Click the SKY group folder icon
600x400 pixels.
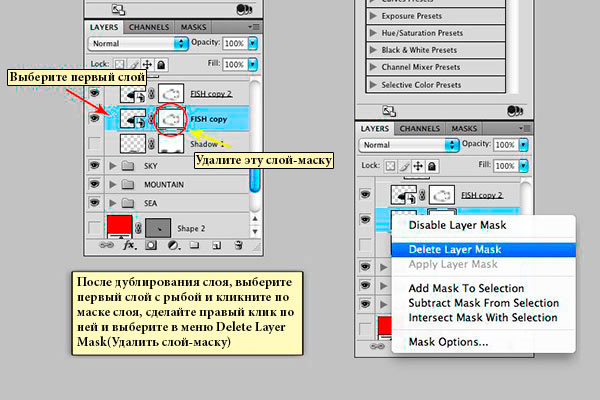[127, 166]
